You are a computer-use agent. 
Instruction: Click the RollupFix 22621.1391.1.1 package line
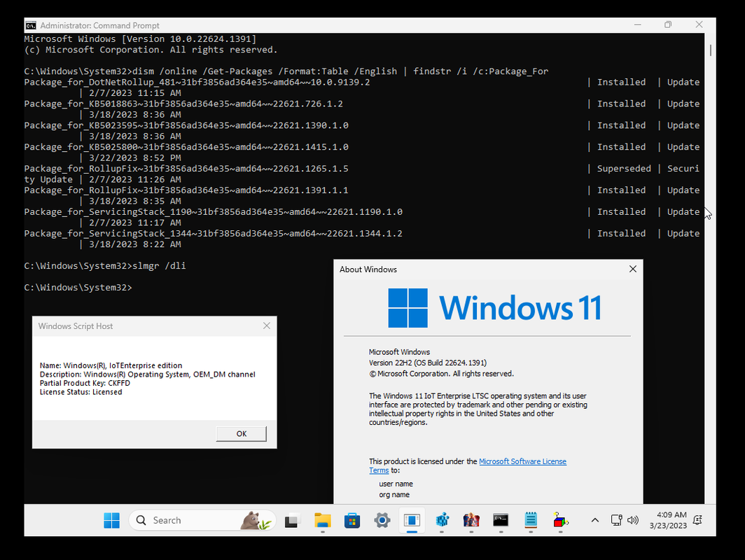coord(186,190)
